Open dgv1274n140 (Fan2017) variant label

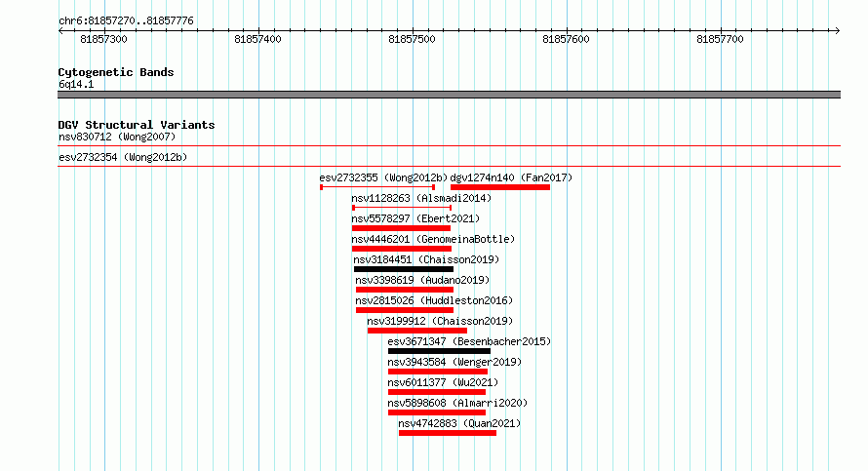511,177
